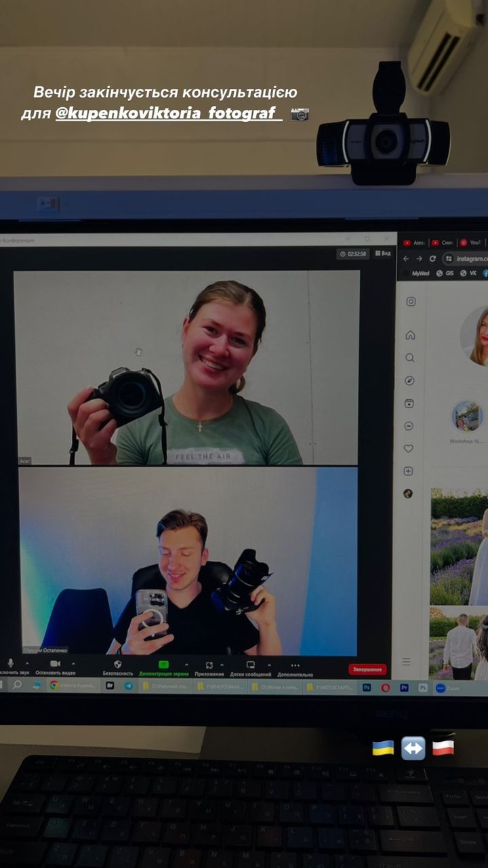Click Zoom Безопасность shield icon
Viewport: 488px width, 868px height.
click(x=118, y=665)
